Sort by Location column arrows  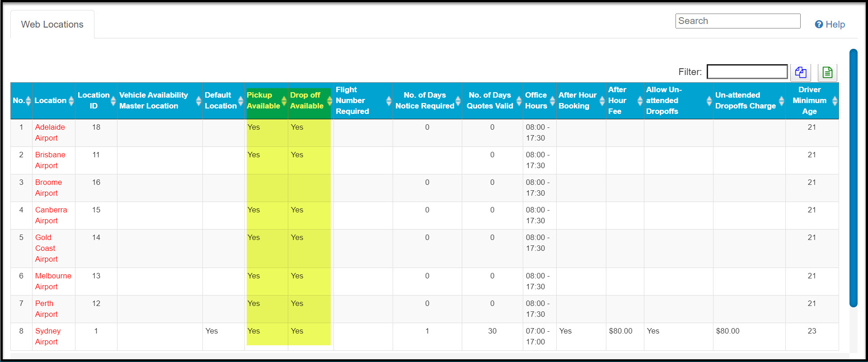(71, 101)
